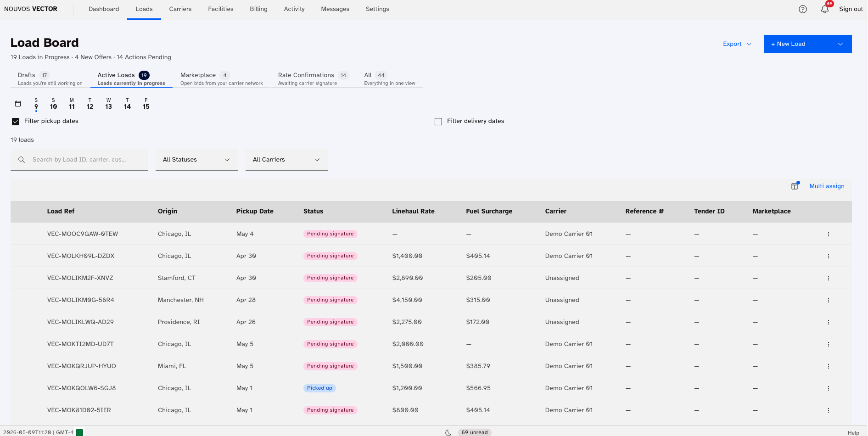This screenshot has height=436, width=868.
Task: Open Billing in top navigation
Action: point(259,9)
